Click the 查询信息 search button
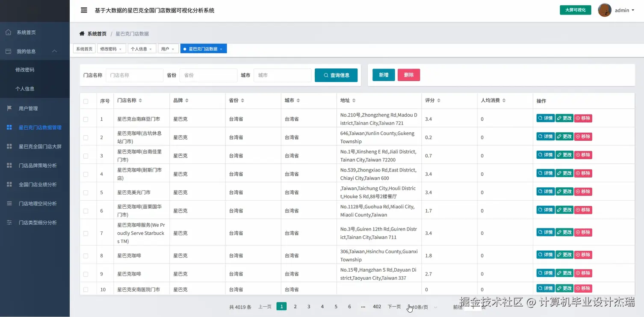The image size is (644, 317). click(336, 75)
